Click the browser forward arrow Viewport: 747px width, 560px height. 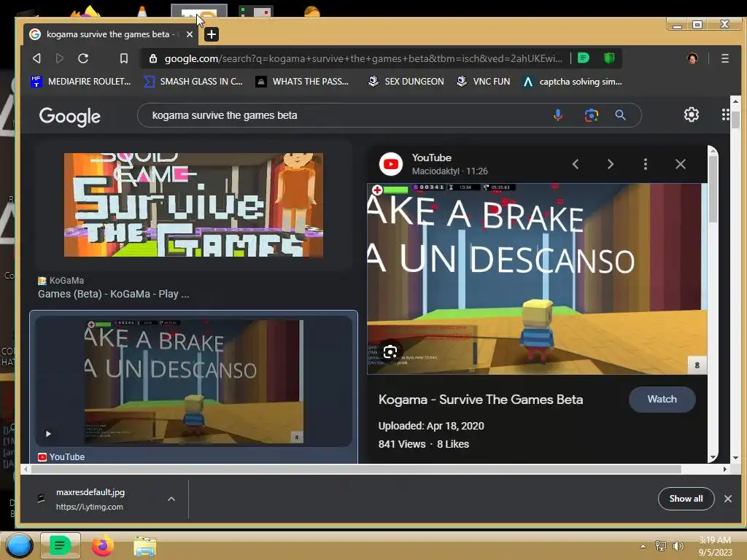pos(60,58)
